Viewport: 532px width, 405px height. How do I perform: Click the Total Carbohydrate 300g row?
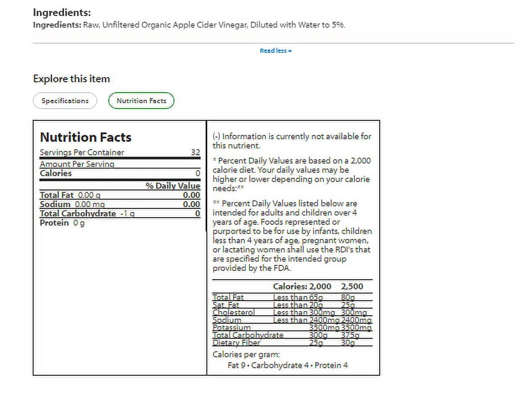click(x=292, y=335)
